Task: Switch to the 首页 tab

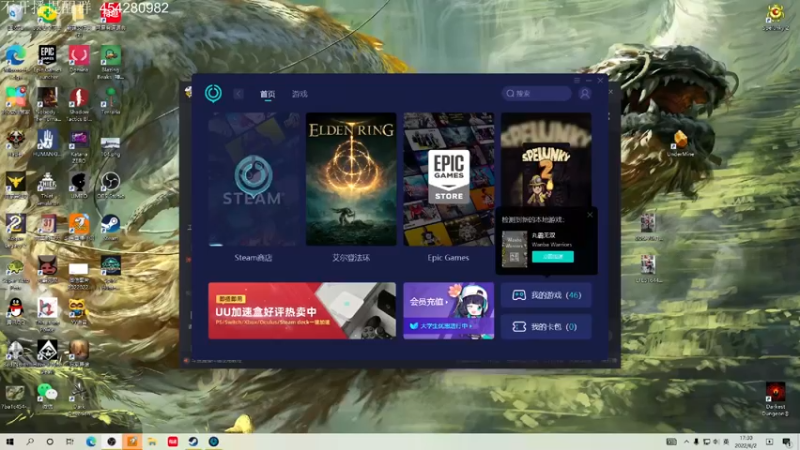Action: pyautogui.click(x=267, y=94)
